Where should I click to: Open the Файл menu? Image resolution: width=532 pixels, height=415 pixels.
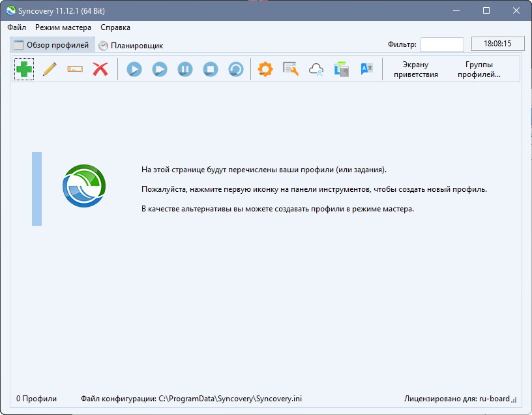[x=17, y=27]
